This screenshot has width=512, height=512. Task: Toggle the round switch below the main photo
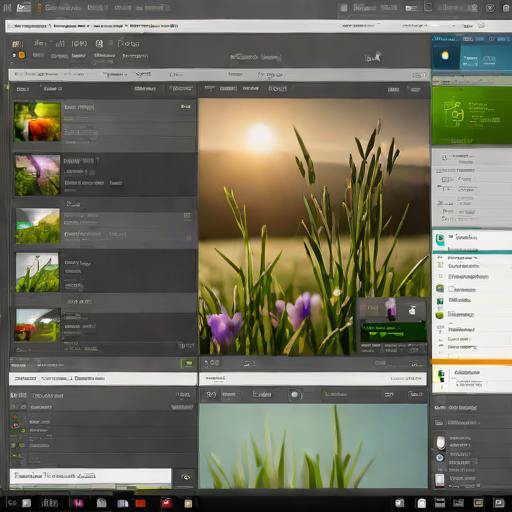[x=295, y=395]
